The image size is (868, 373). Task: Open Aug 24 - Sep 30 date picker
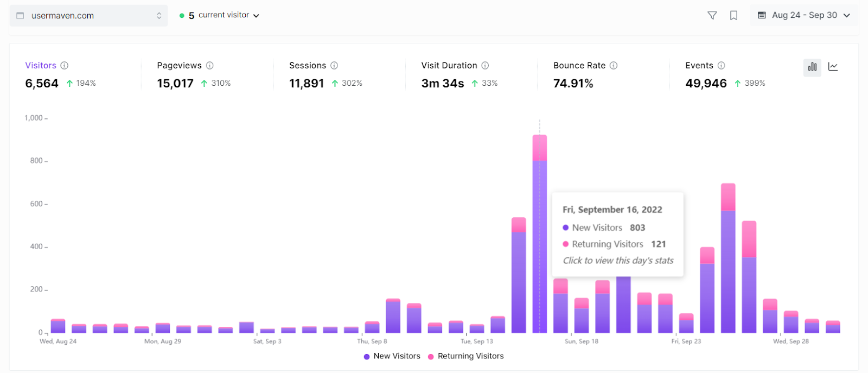[x=803, y=16]
